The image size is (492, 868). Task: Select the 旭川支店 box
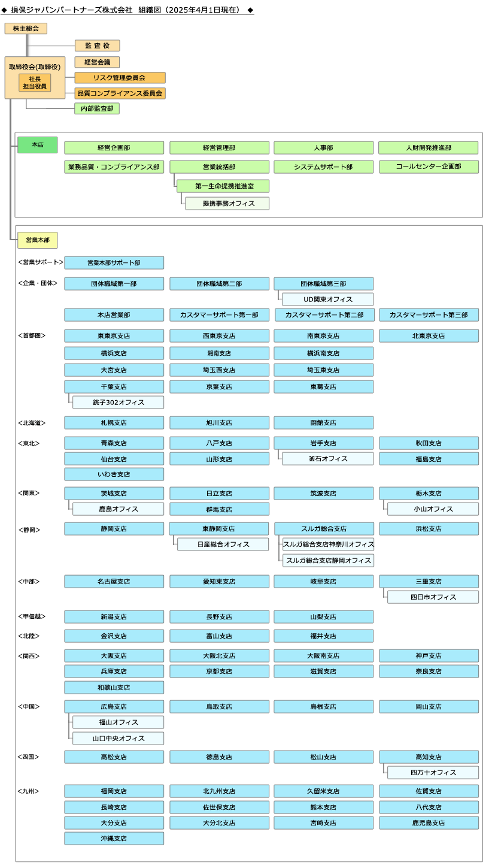tap(219, 423)
